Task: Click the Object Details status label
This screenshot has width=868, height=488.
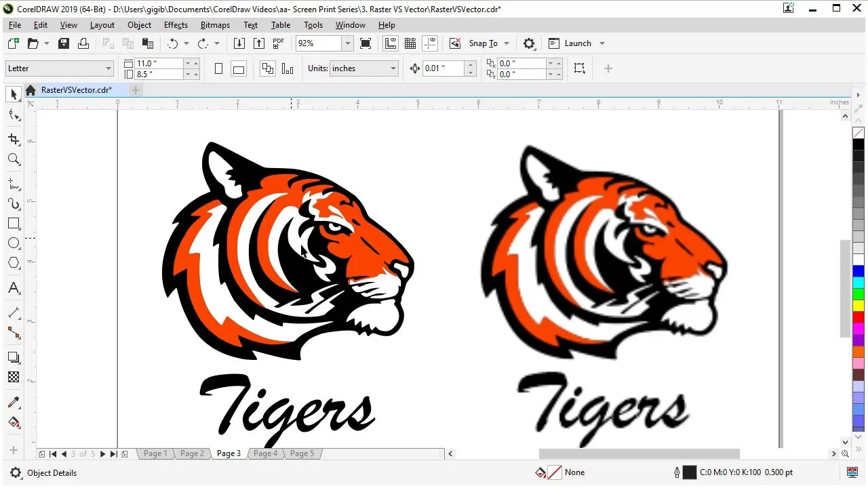Action: click(52, 473)
